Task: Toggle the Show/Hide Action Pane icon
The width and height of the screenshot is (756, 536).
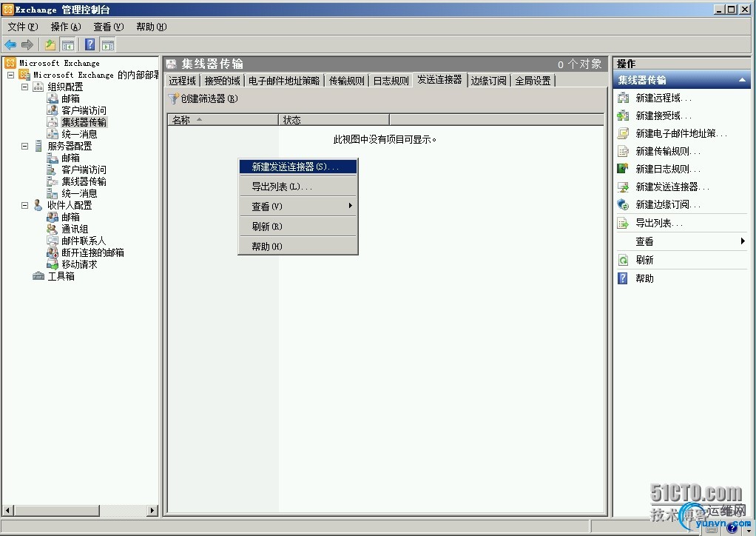Action: coord(108,45)
